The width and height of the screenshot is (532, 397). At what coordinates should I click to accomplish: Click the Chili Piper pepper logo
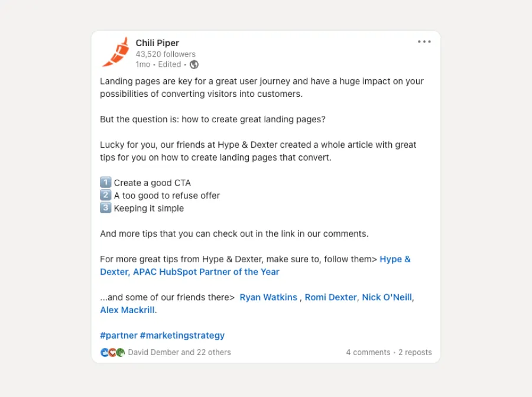[x=118, y=52]
